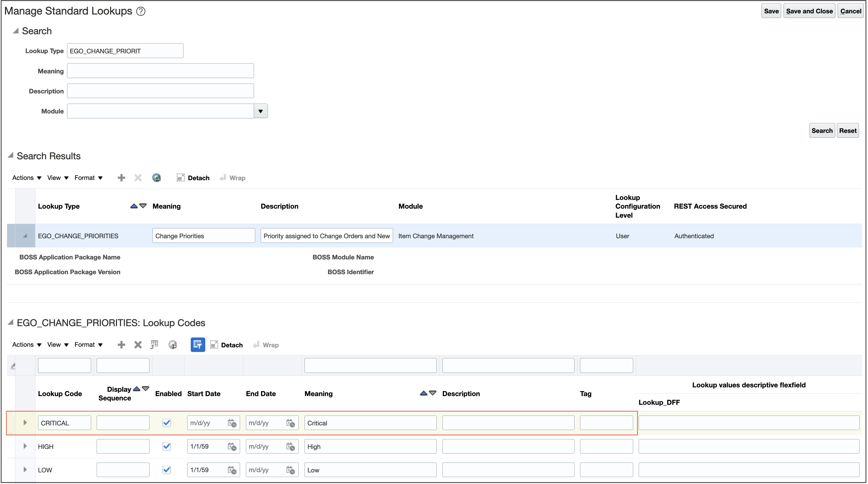This screenshot has height=484, width=868.
Task: Open calendar for CRITICAL row Start Date
Action: point(232,423)
